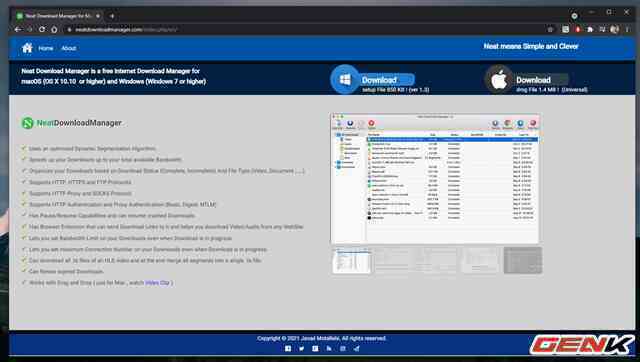Click the copyright notice in the footer
This screenshot has width=640, height=362.
tap(322, 338)
